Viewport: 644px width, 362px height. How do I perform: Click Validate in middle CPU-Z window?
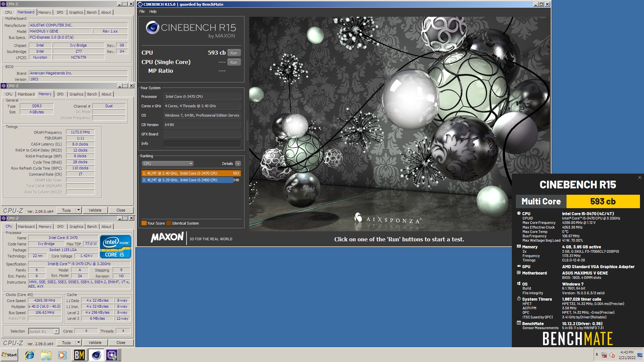click(x=95, y=210)
